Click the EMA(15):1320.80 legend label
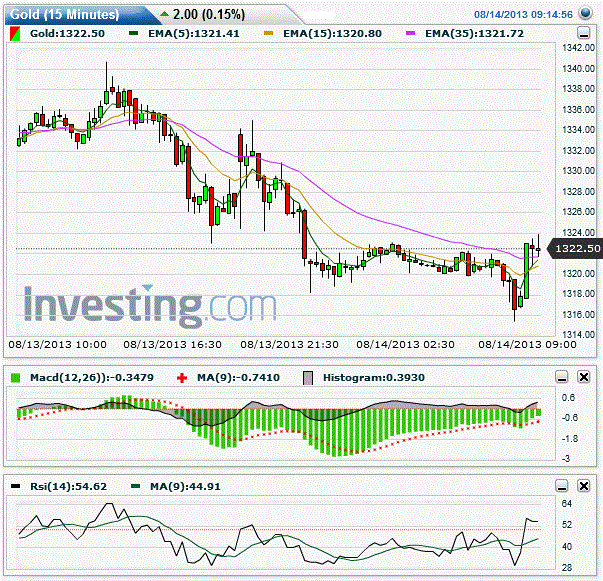This screenshot has width=603, height=581. [332, 33]
